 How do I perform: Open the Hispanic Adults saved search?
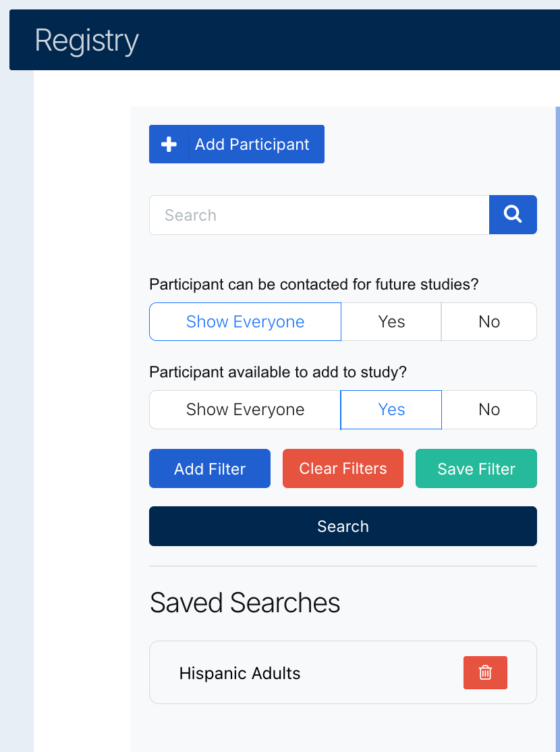240,673
